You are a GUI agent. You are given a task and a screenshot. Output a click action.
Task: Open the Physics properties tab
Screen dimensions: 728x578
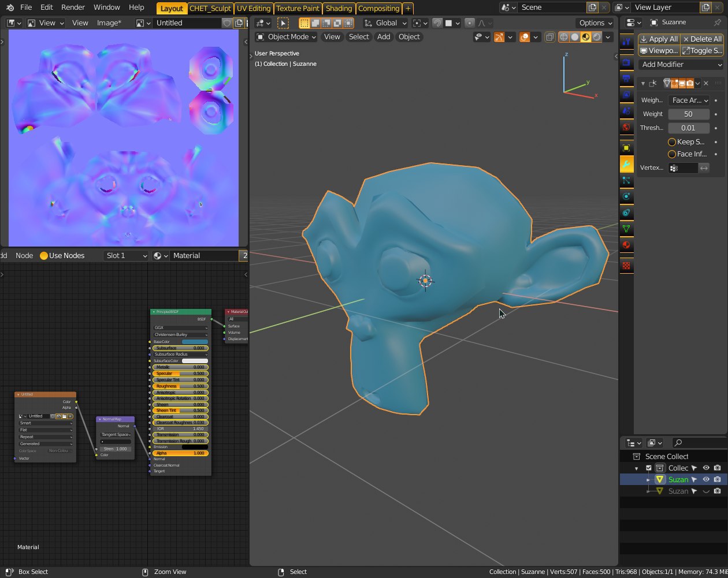(626, 197)
